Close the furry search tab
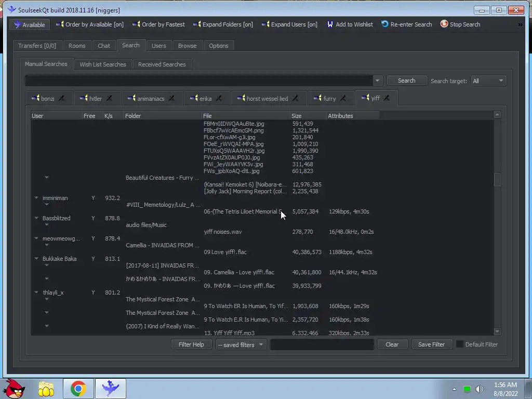Viewport: 532px width, 399px height. [343, 98]
